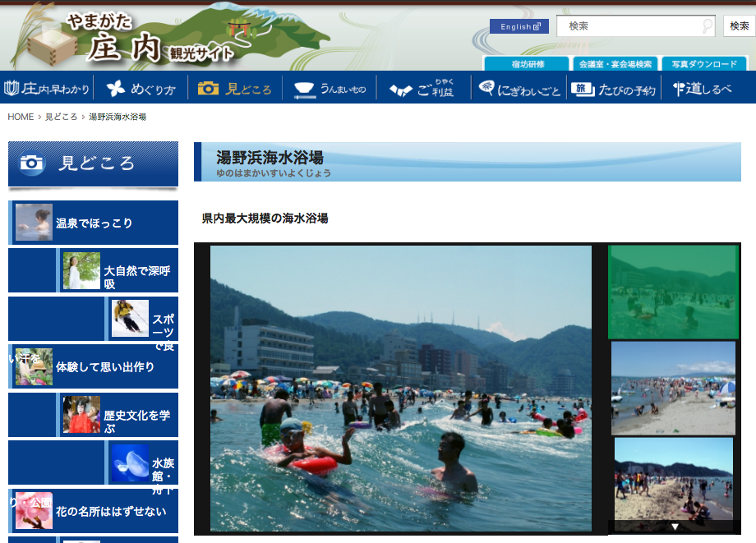Click the book icon beside 庄内早わかり

click(12, 88)
